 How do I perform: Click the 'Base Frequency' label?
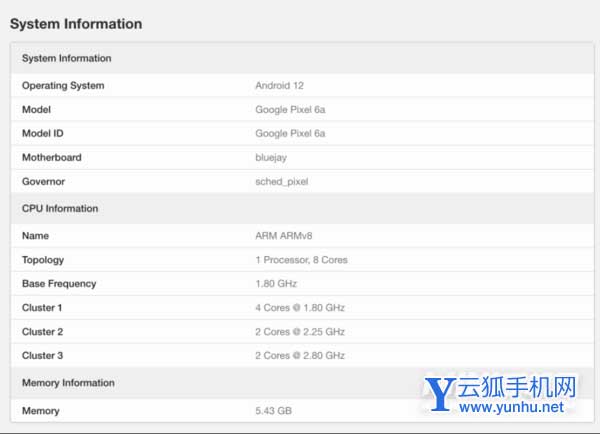tap(59, 284)
